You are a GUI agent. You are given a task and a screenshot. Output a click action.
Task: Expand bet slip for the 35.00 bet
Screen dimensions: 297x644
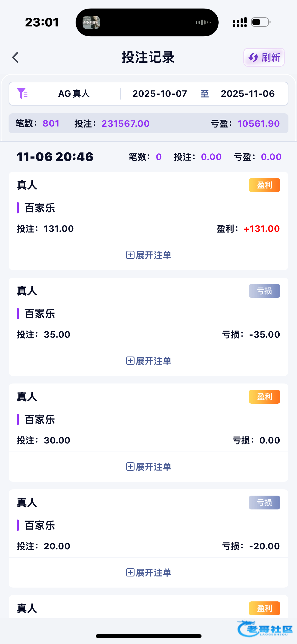click(x=149, y=361)
